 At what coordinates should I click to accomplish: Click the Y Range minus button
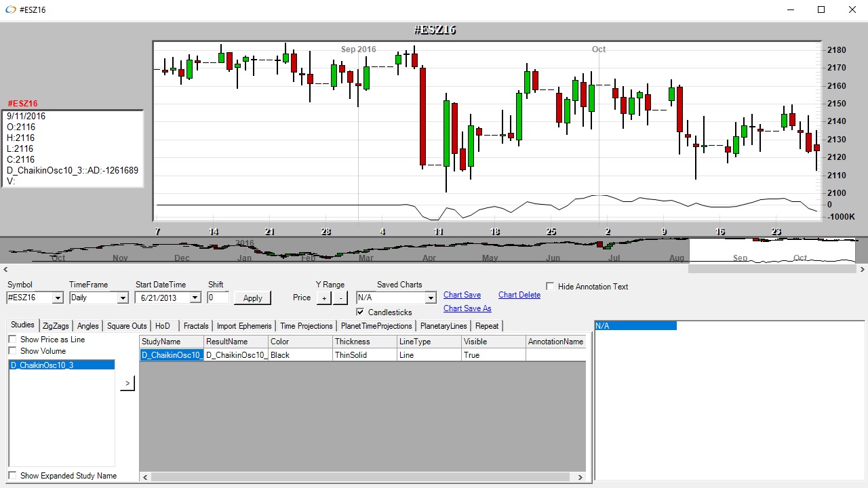(340, 298)
